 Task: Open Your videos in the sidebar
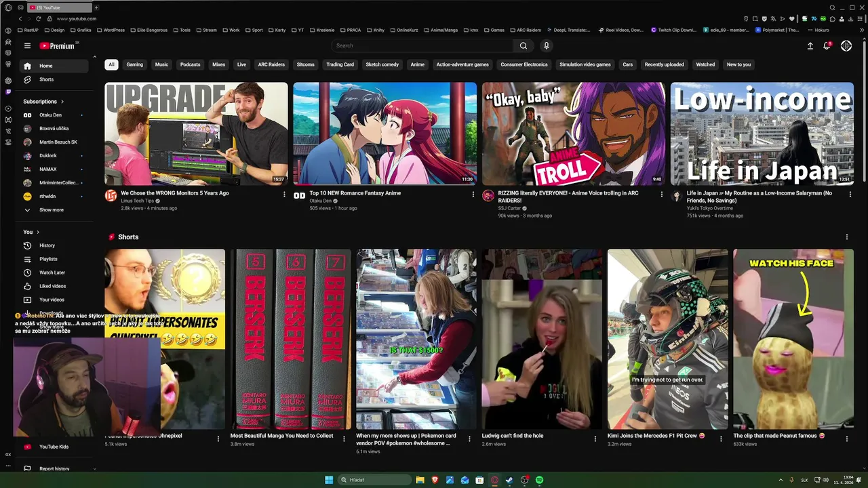click(54, 300)
